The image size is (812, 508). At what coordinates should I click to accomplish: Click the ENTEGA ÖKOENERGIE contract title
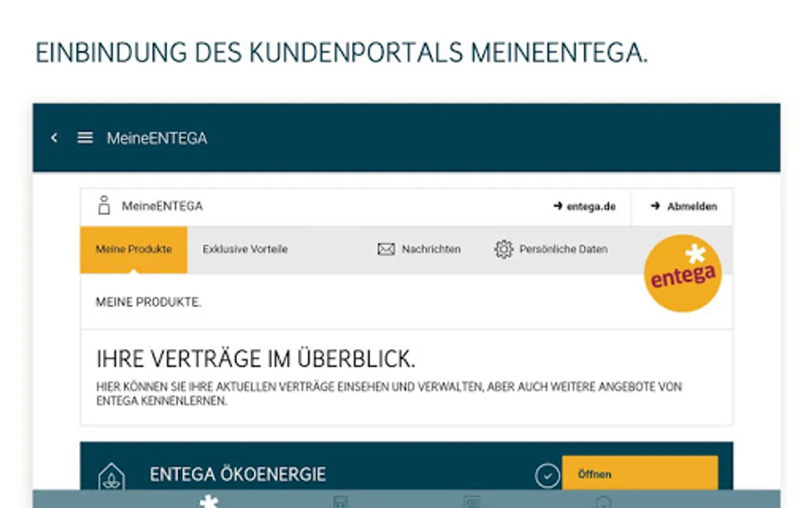tap(237, 474)
